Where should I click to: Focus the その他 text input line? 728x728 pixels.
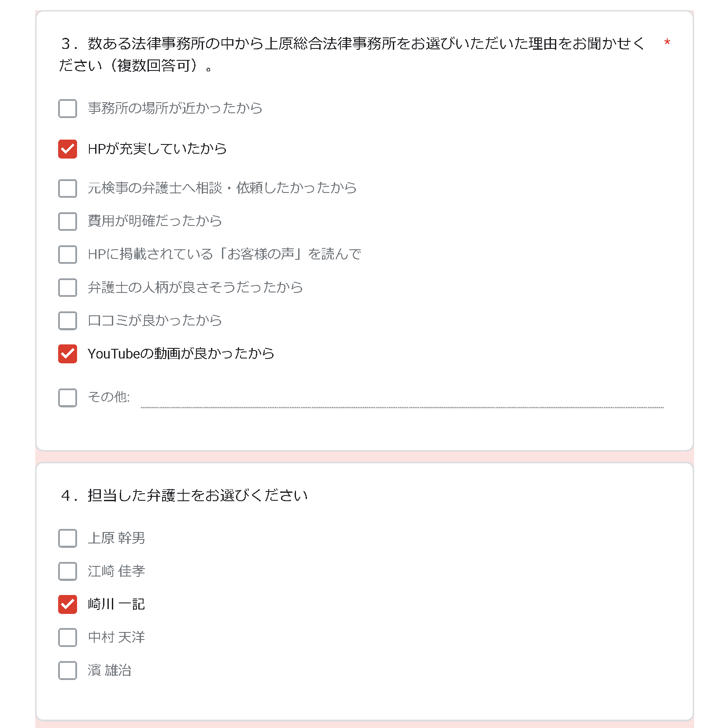click(402, 399)
